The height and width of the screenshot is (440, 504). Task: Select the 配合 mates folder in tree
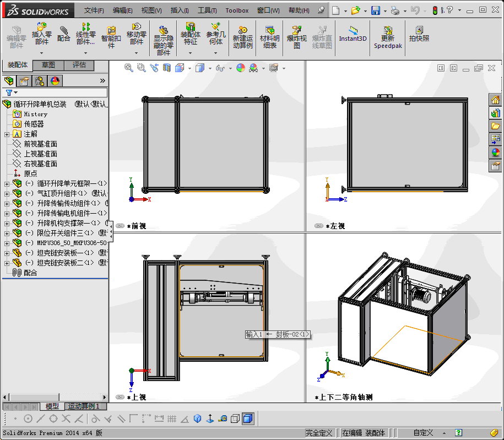pyautogui.click(x=25, y=273)
